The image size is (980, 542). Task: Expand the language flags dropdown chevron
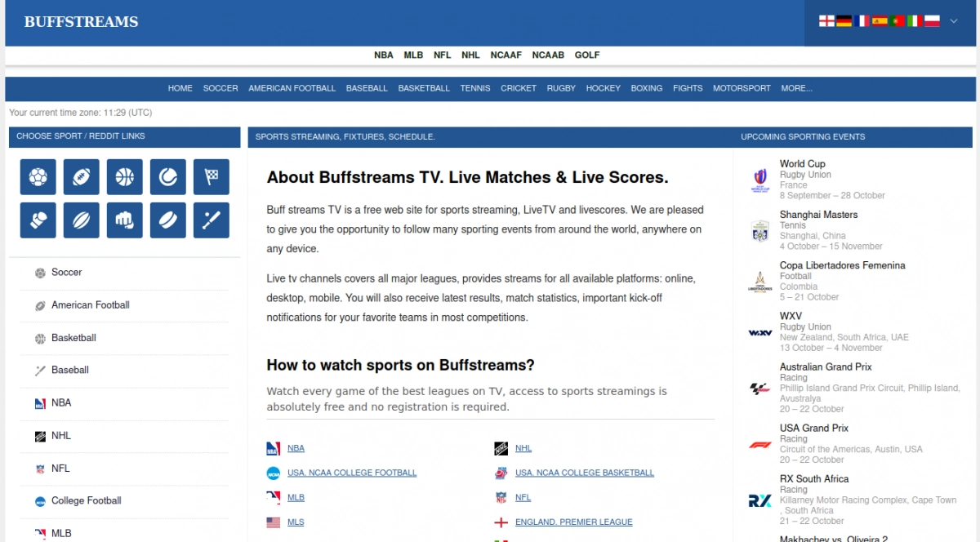click(x=953, y=21)
